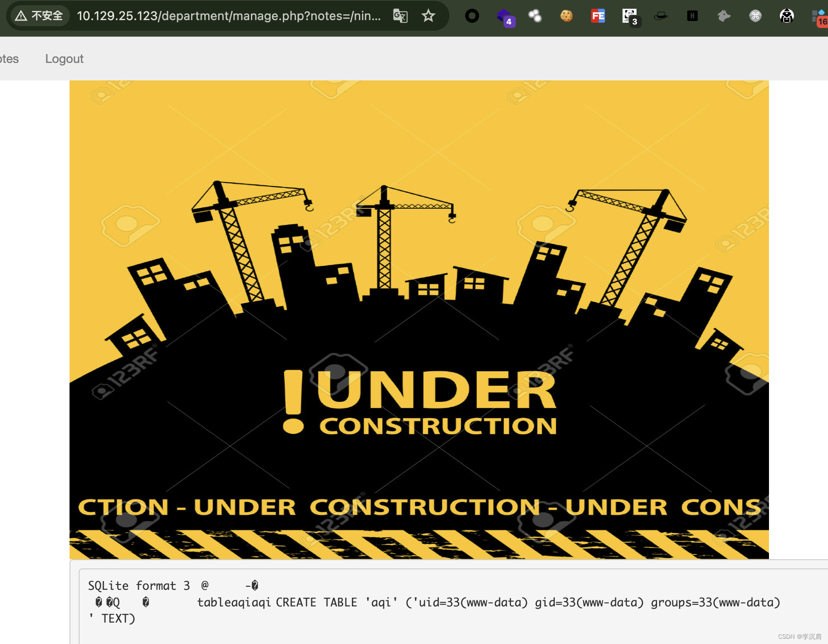828x644 pixels.
Task: Click the "' TEXT)" final output line
Action: tap(112, 619)
